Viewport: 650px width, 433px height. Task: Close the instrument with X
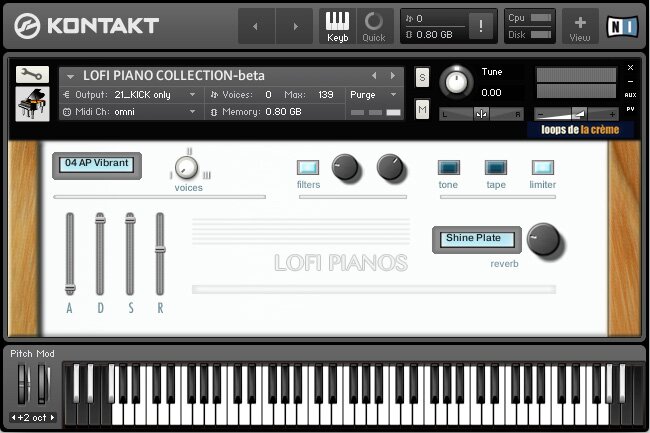(x=630, y=68)
